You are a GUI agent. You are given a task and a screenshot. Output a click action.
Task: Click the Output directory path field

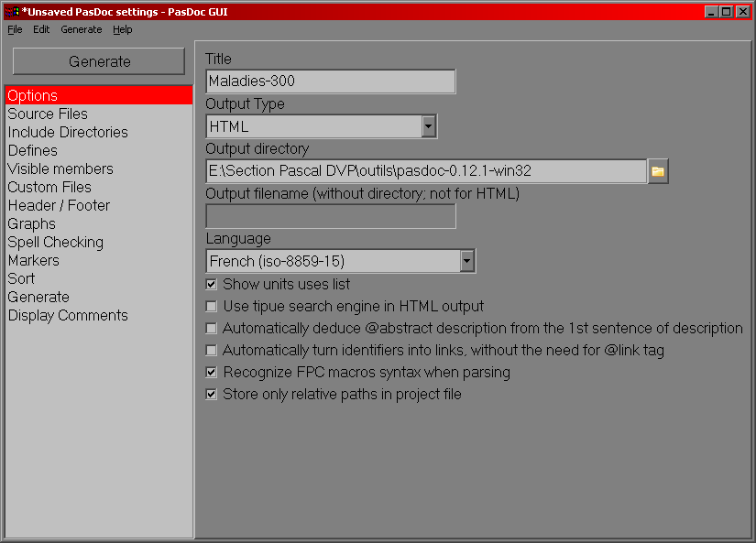tap(425, 171)
